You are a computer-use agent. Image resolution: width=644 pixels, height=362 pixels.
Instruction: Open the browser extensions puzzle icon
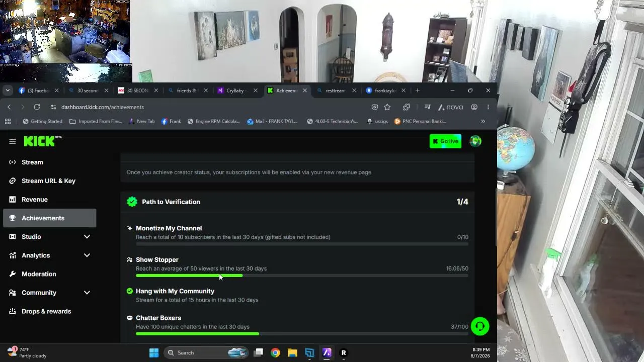pyautogui.click(x=407, y=107)
